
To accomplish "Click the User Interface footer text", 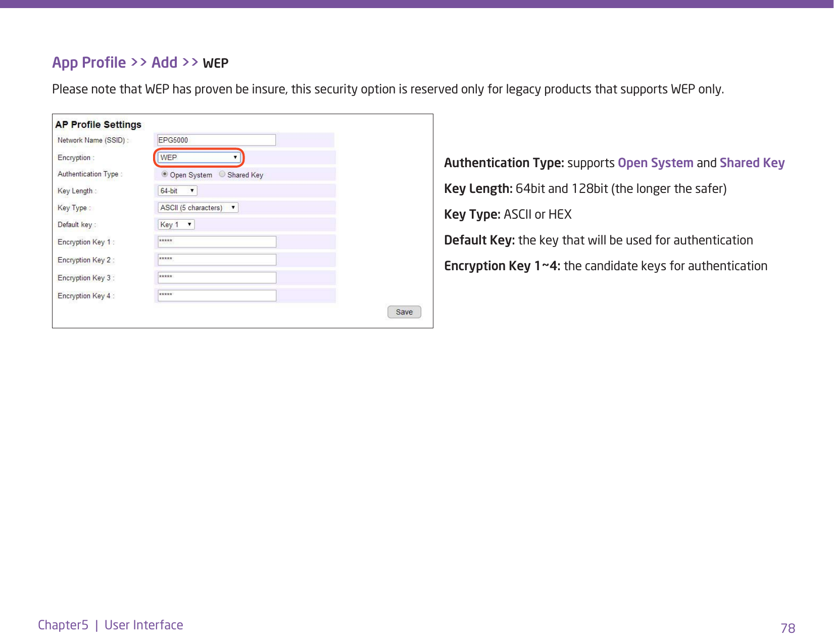I will coord(144,625).
